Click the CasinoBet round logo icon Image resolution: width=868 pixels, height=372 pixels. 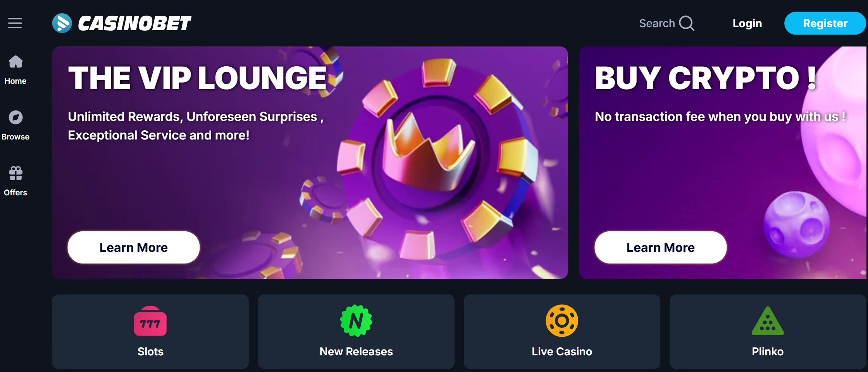tap(62, 23)
